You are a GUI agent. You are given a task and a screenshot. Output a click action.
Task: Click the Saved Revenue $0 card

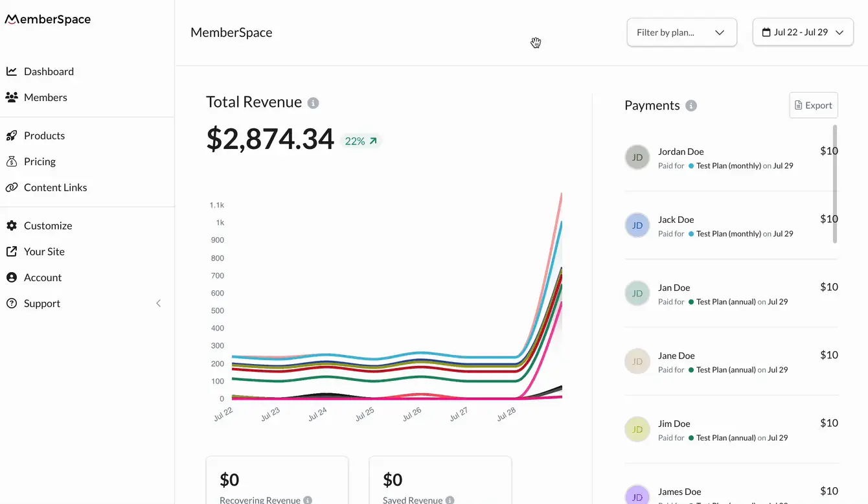(x=440, y=481)
